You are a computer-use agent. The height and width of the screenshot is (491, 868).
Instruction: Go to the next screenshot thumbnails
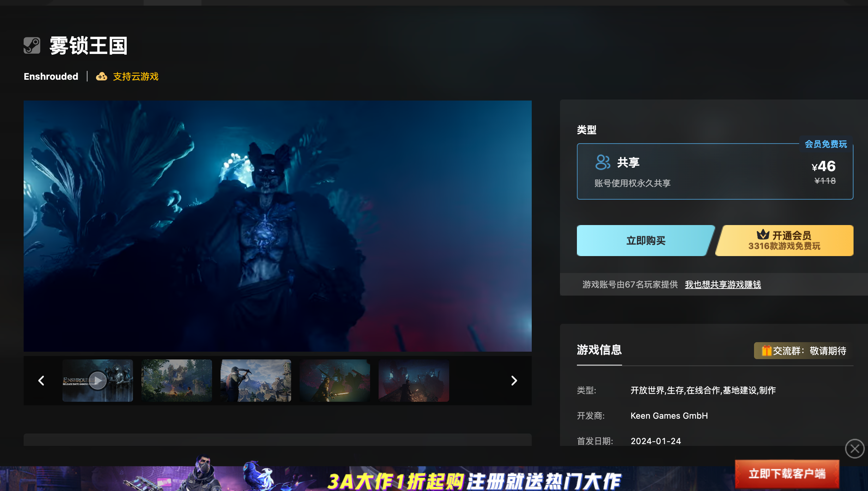[x=514, y=380]
